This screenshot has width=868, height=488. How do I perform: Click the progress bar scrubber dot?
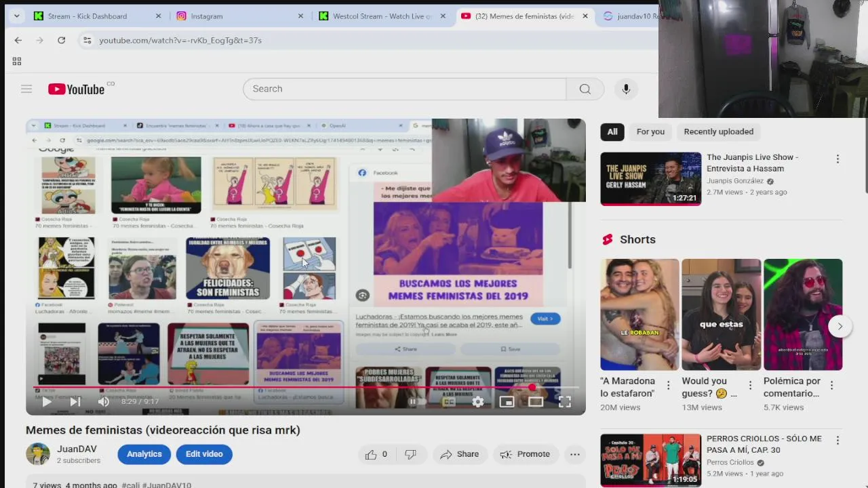tap(532, 388)
